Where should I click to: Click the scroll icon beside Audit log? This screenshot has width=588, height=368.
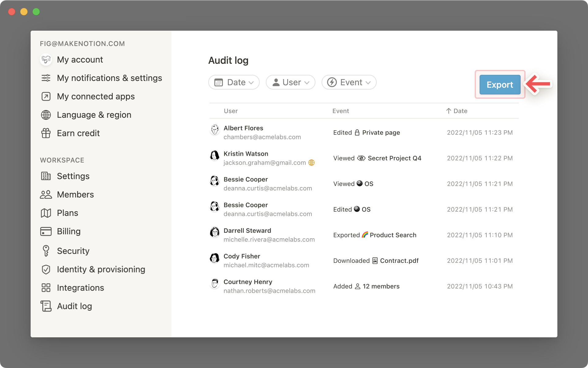click(x=46, y=306)
